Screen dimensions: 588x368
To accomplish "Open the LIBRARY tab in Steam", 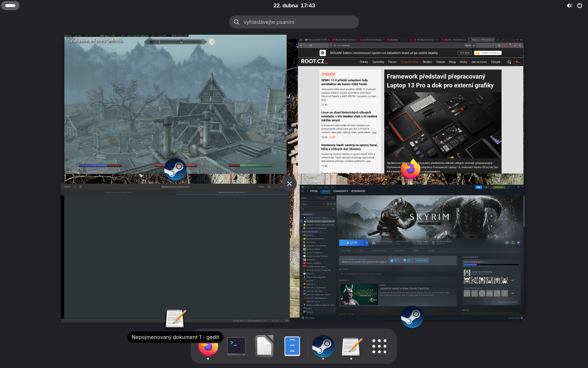I will (x=325, y=191).
